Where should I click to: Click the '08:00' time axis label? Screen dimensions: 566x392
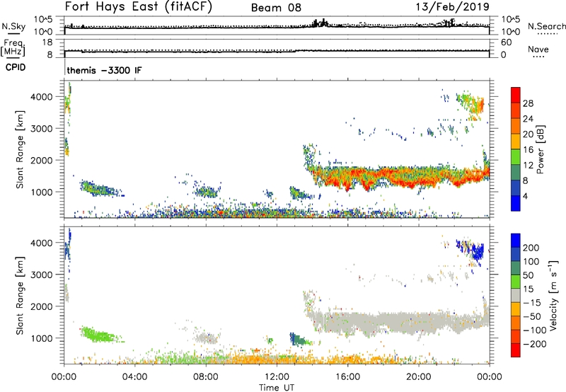tap(206, 377)
